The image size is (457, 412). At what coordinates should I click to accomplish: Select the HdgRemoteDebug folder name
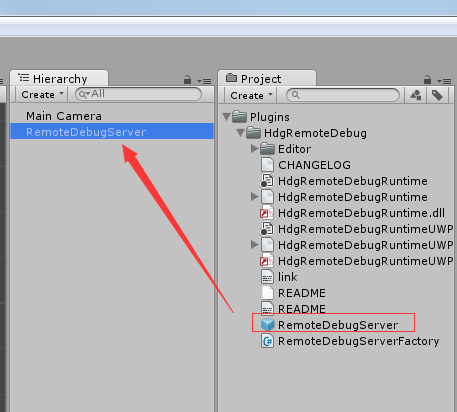click(315, 133)
